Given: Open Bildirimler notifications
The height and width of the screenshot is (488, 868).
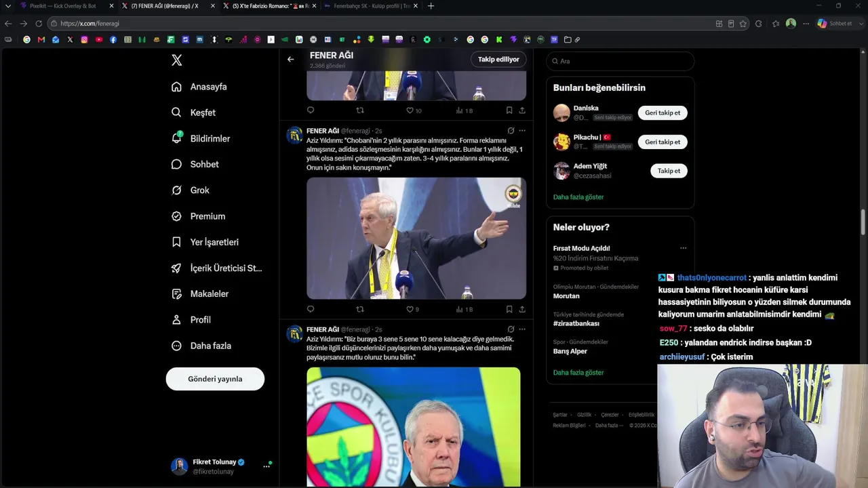Looking at the screenshot, I should (x=201, y=138).
